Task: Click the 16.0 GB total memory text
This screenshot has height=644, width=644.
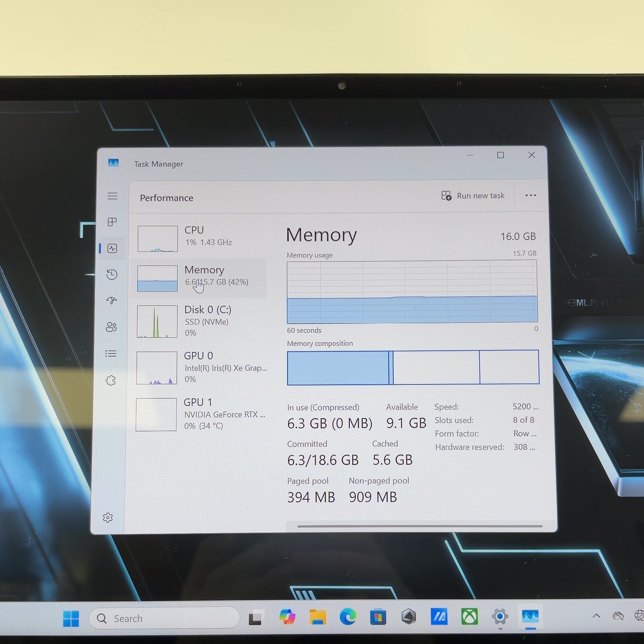Action: pyautogui.click(x=518, y=237)
